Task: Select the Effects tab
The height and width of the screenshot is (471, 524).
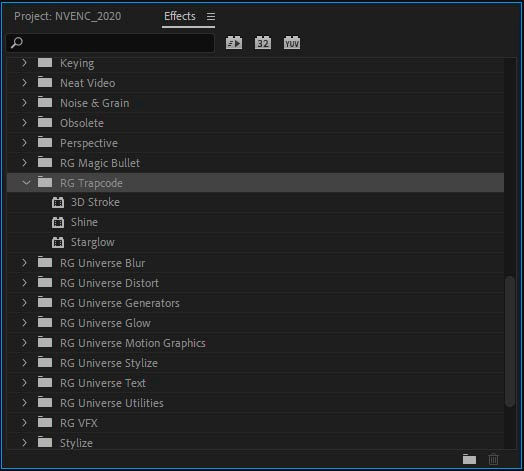Action: click(180, 16)
